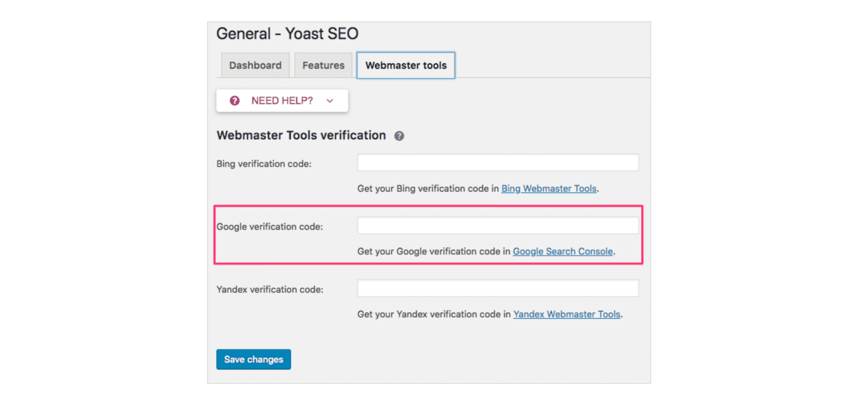Select the Webmaster tools tab
The width and height of the screenshot is (868, 409).
[406, 65]
